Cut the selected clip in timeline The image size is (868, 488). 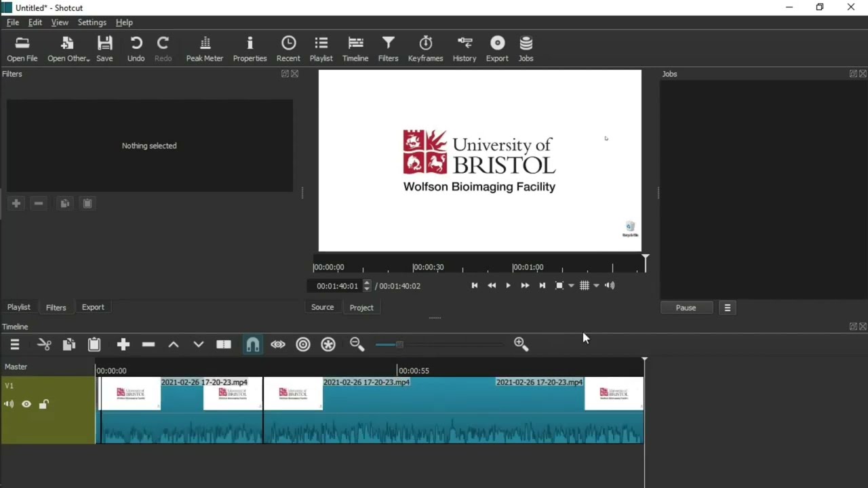pyautogui.click(x=44, y=344)
